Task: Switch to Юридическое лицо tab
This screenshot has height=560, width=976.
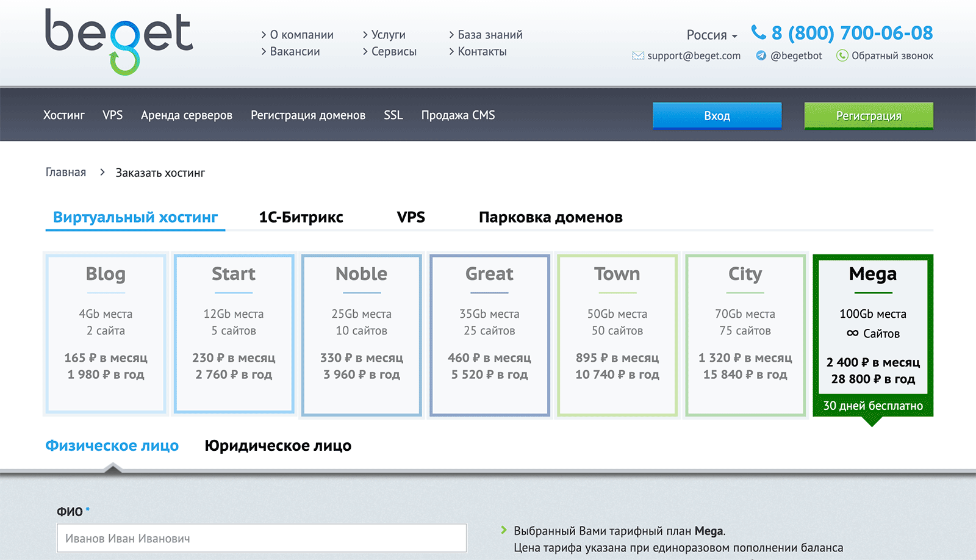Action: tap(278, 446)
